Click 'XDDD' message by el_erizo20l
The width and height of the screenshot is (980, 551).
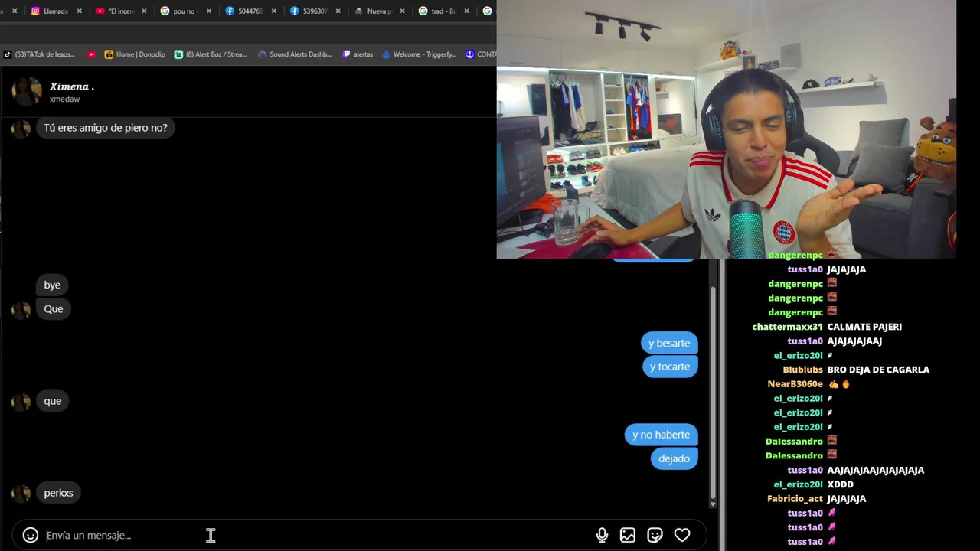click(x=840, y=484)
